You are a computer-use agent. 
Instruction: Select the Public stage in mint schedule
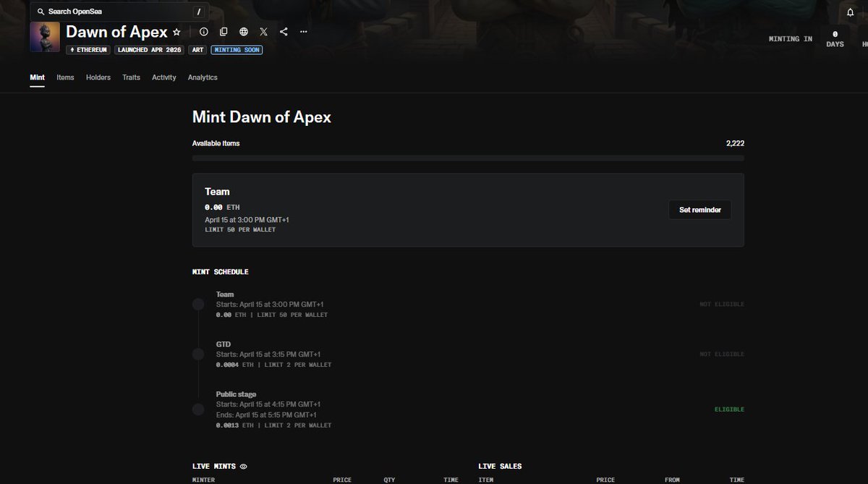pyautogui.click(x=468, y=409)
